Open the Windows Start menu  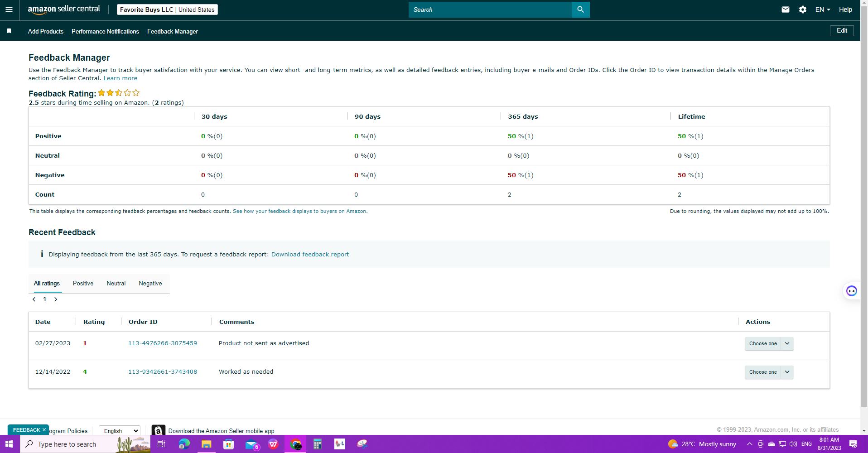pos(9,444)
